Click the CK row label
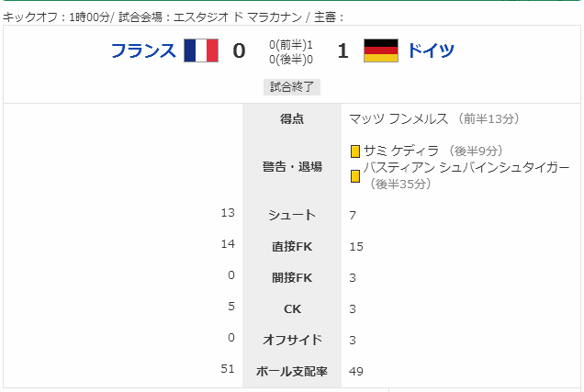 click(292, 309)
